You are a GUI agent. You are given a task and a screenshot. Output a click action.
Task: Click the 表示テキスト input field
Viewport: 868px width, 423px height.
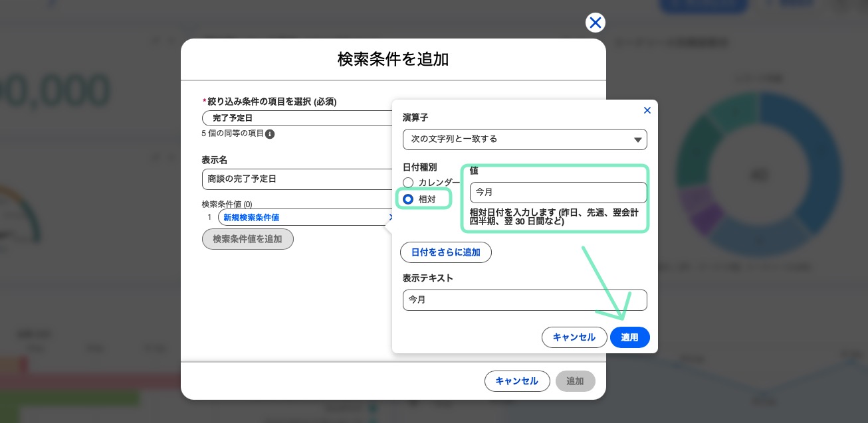click(x=525, y=300)
